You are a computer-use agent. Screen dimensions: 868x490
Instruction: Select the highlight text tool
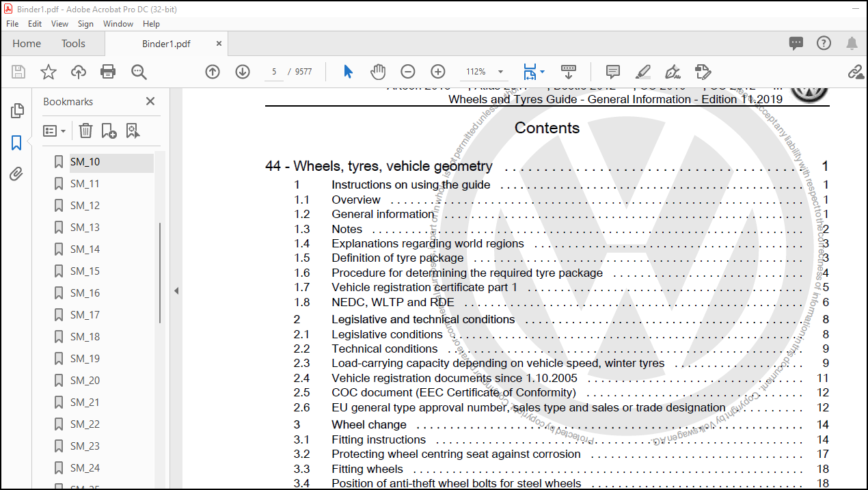[x=642, y=72]
